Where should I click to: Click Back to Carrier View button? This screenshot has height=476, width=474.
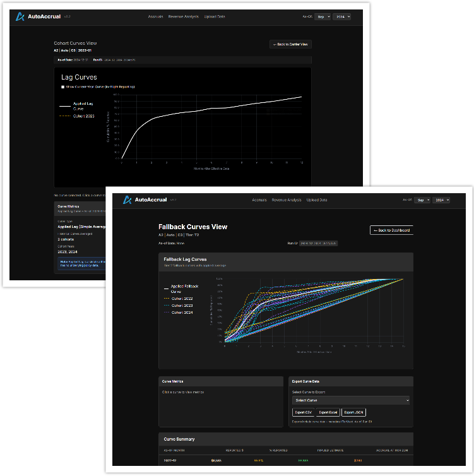pyautogui.click(x=290, y=44)
